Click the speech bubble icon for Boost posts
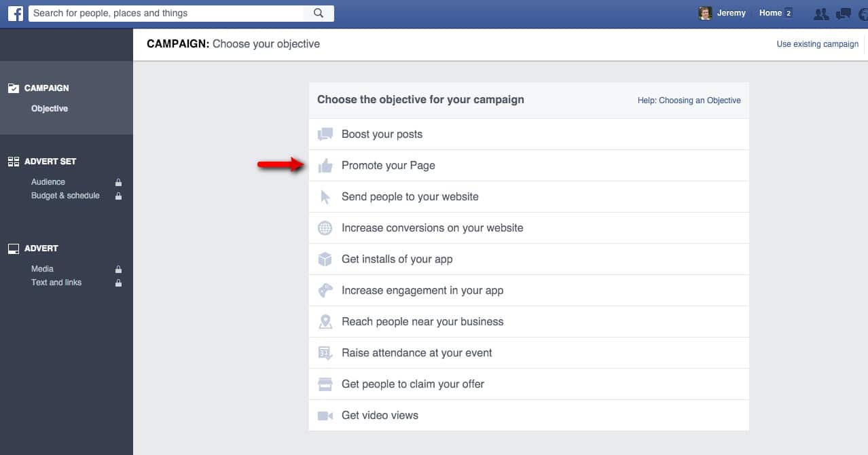Image resolution: width=868 pixels, height=455 pixels. [x=325, y=134]
